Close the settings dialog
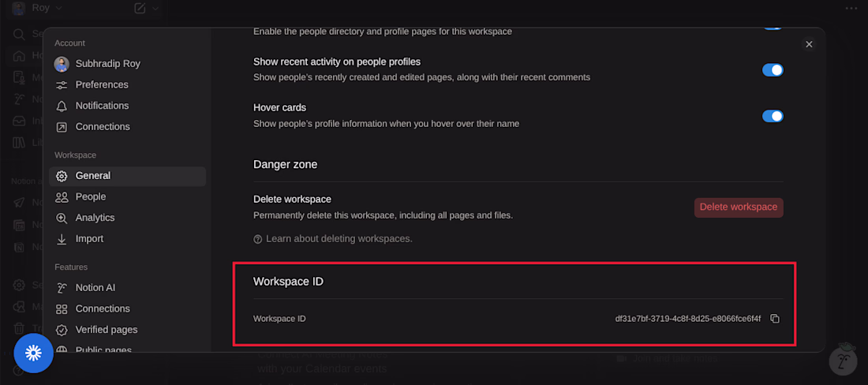The image size is (868, 385). 809,45
